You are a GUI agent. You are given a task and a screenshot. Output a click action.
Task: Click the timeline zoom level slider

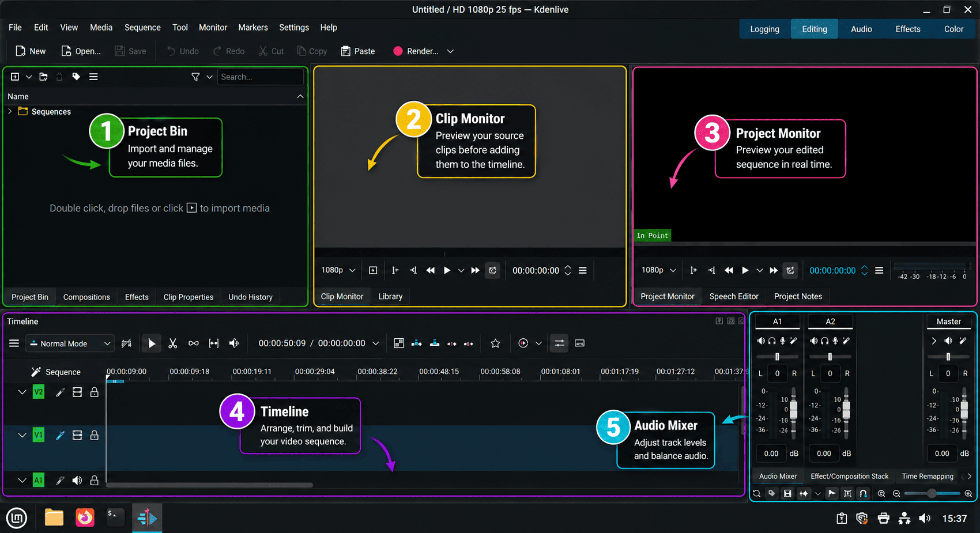click(x=932, y=493)
